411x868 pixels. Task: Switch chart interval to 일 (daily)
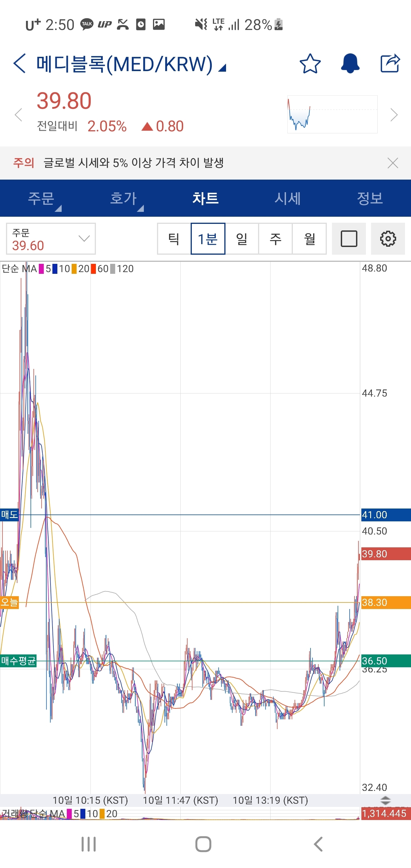241,239
